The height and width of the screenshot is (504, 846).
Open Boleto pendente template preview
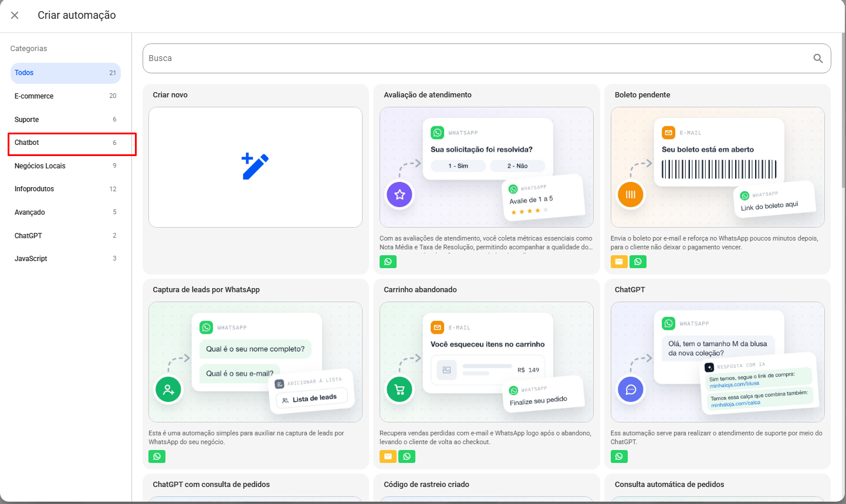tap(718, 167)
